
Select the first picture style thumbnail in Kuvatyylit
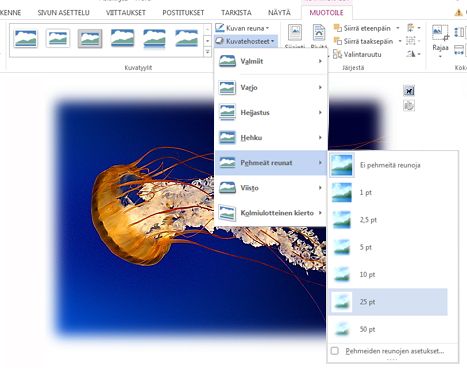(x=26, y=38)
